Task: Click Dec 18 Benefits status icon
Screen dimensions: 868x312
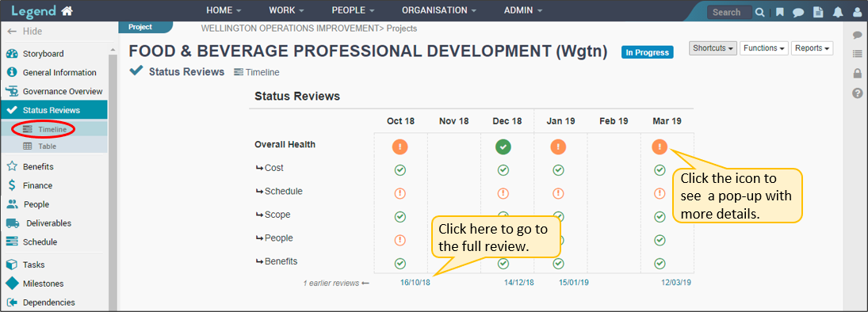Action: coord(503,264)
